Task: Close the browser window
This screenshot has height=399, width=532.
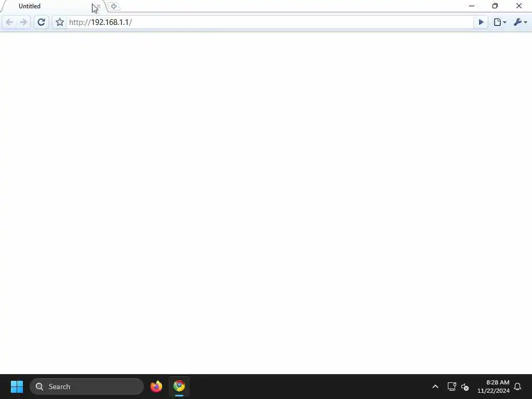Action: click(519, 6)
